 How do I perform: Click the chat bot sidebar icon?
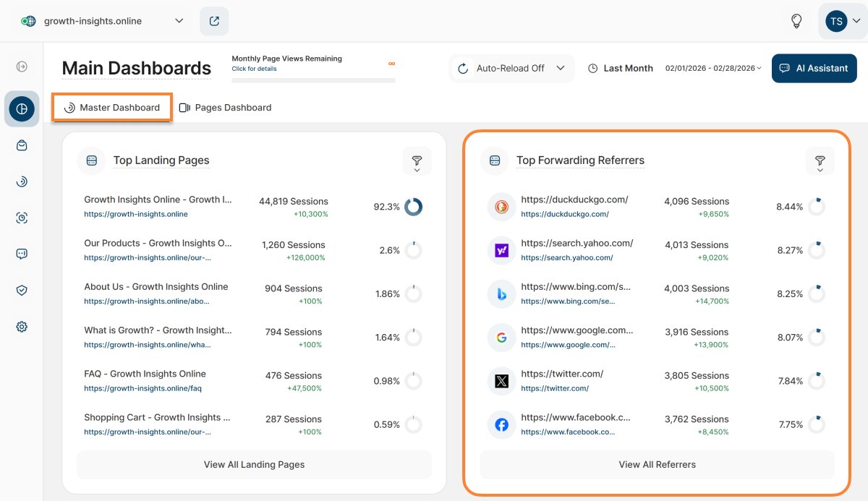click(22, 254)
